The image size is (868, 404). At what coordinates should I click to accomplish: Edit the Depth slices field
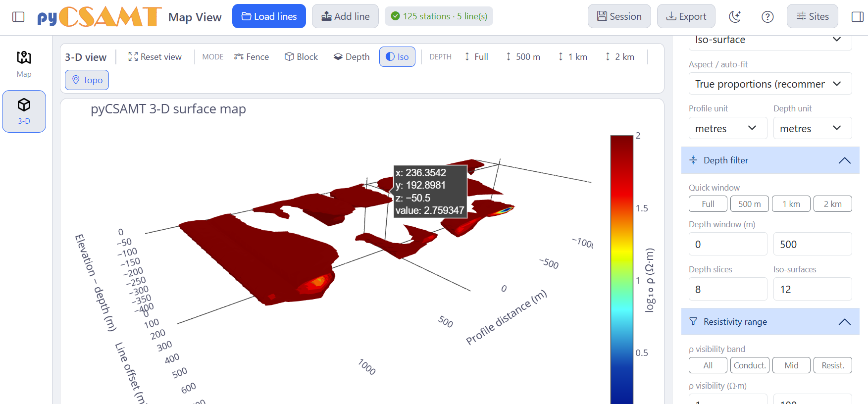728,289
